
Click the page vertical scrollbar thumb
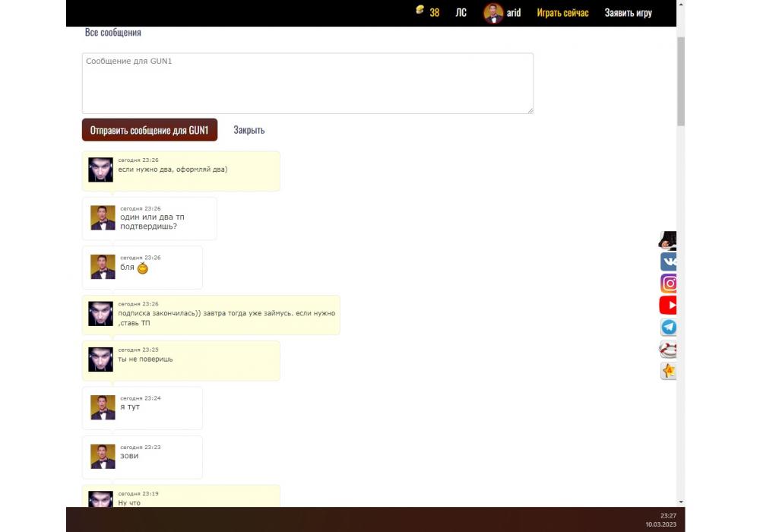(681, 81)
